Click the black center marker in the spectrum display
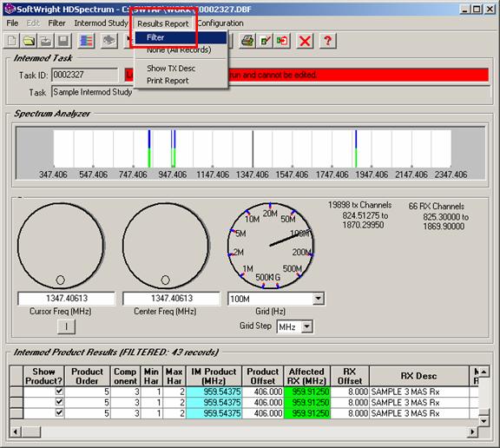The width and height of the screenshot is (500, 448). [253, 148]
